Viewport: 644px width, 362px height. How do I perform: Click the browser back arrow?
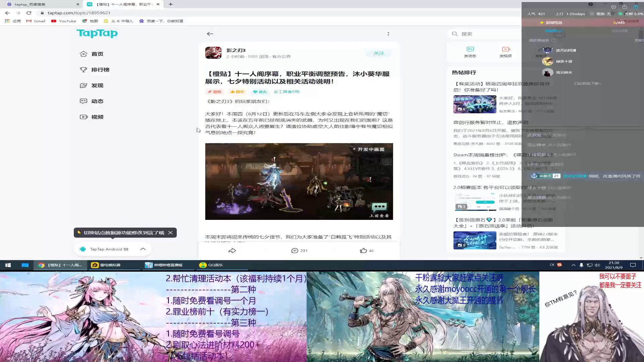[x=7, y=13]
